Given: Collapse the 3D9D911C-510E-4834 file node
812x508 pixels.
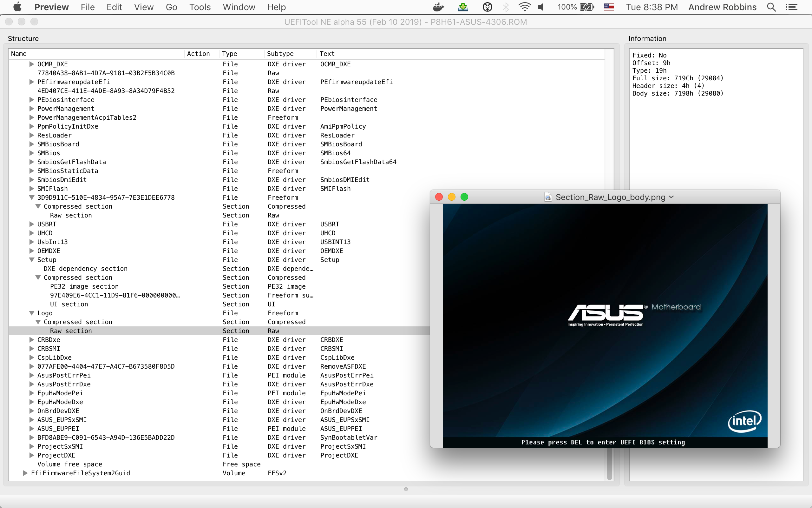Looking at the screenshot, I should 31,197.
